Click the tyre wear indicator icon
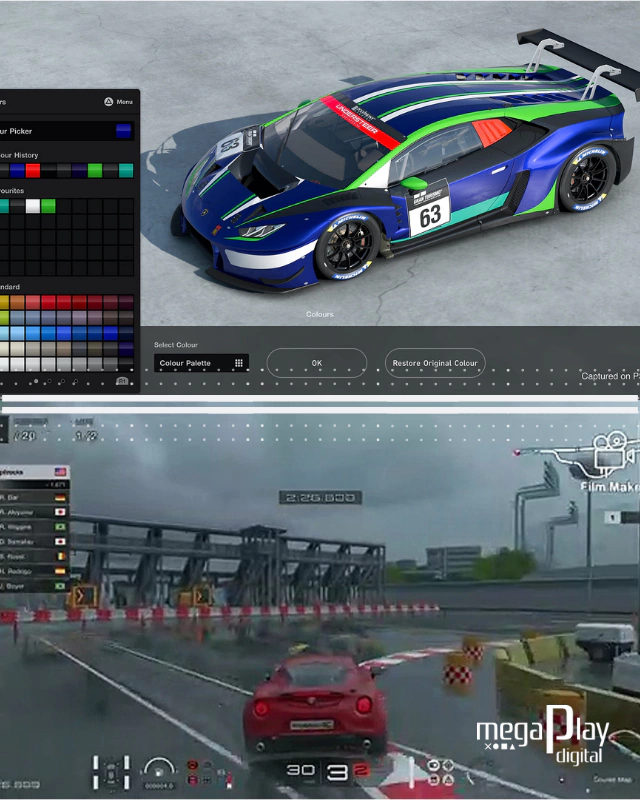The height and width of the screenshot is (800, 640). [x=111, y=772]
